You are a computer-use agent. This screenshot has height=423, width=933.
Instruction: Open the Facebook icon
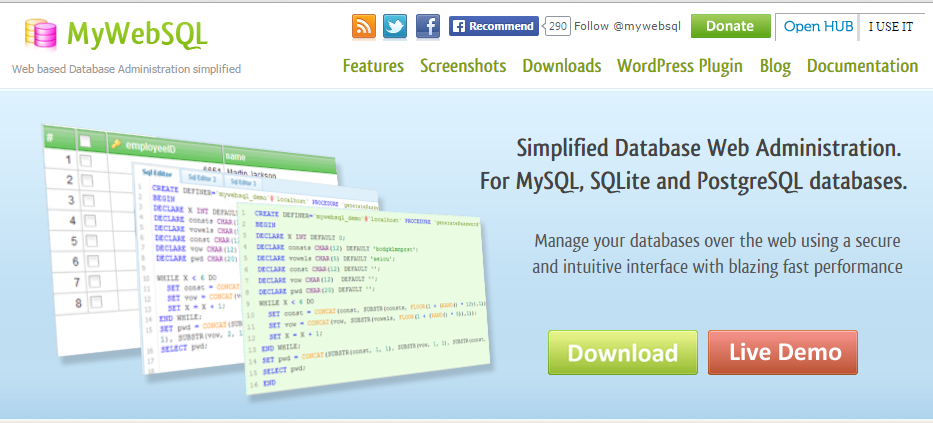click(427, 26)
